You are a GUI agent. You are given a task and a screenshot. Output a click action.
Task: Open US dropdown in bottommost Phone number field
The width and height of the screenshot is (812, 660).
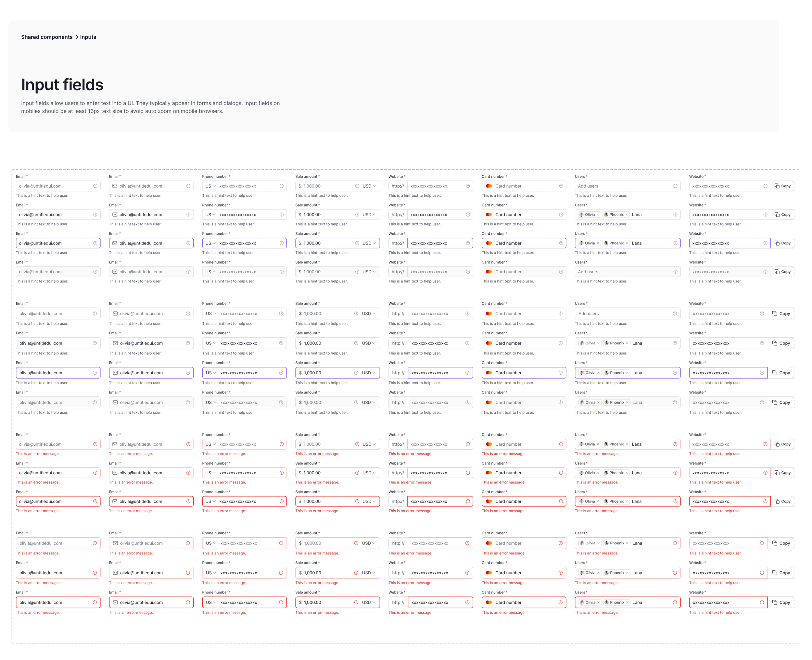[x=211, y=602]
